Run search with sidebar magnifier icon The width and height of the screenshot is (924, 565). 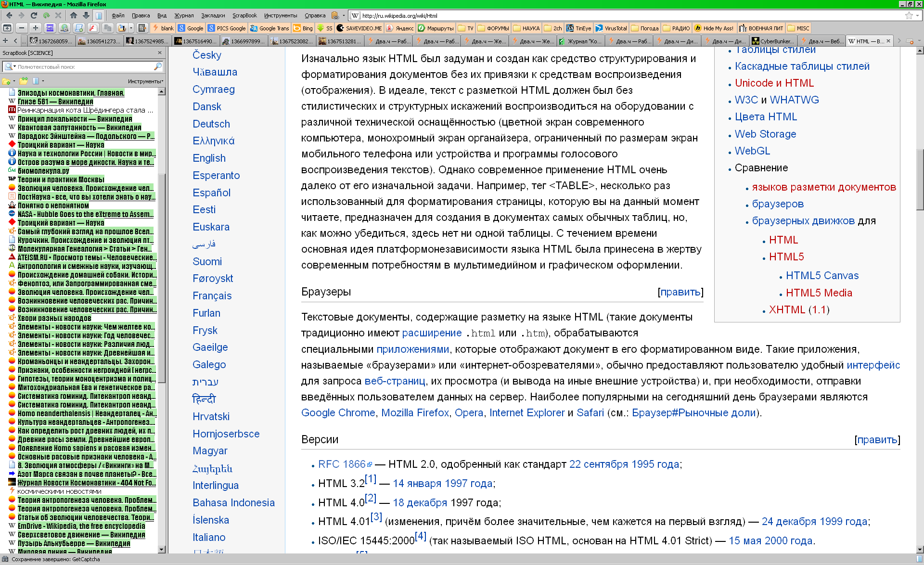(158, 66)
